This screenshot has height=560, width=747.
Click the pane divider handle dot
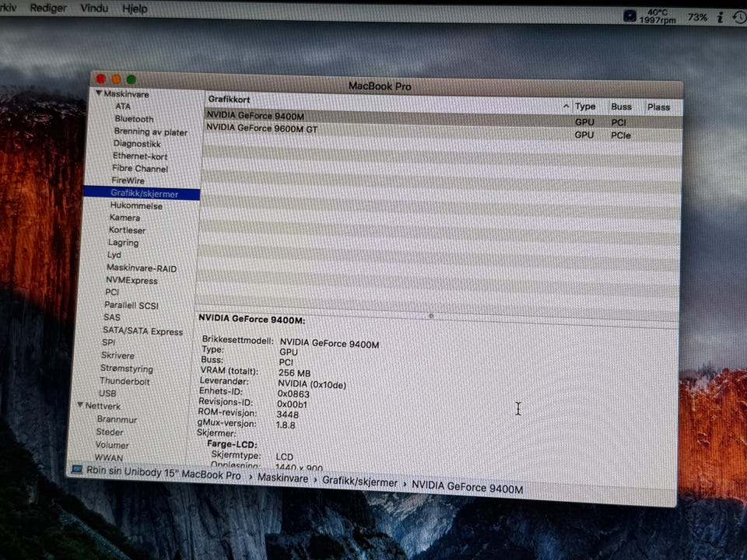(431, 316)
